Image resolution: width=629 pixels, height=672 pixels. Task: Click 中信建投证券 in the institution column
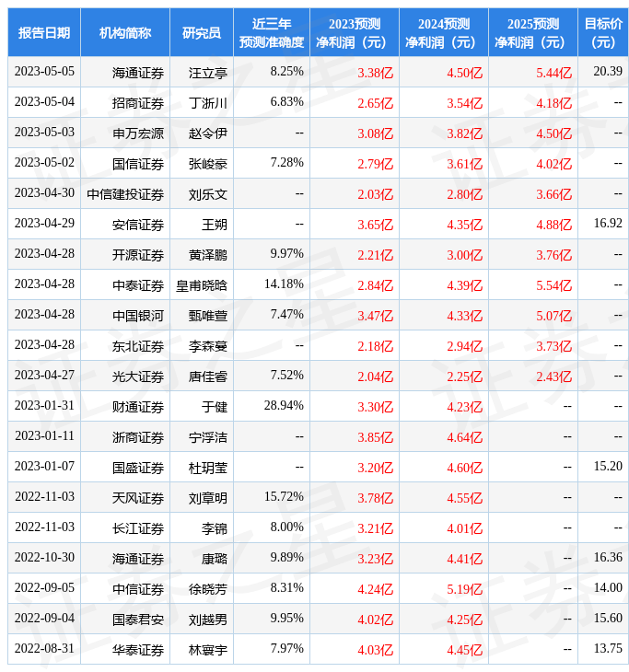point(125,194)
